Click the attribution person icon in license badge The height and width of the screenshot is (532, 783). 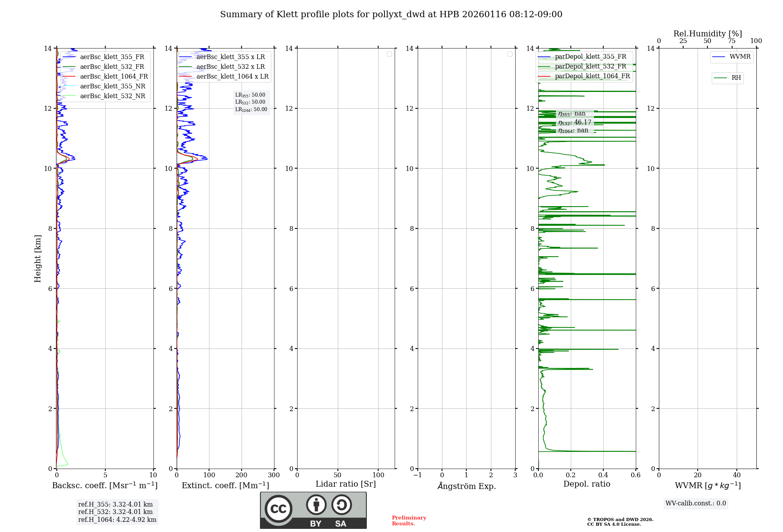(316, 505)
